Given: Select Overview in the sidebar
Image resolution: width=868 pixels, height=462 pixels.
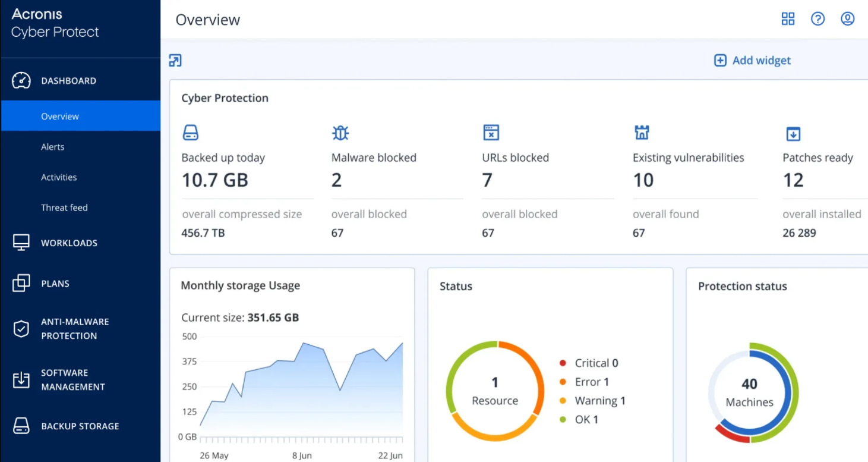Looking at the screenshot, I should pos(81,116).
